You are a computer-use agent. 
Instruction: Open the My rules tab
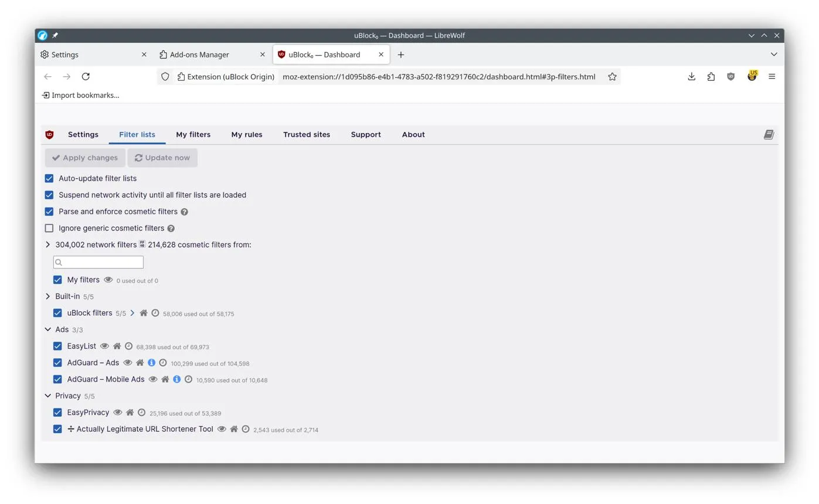[x=247, y=135]
